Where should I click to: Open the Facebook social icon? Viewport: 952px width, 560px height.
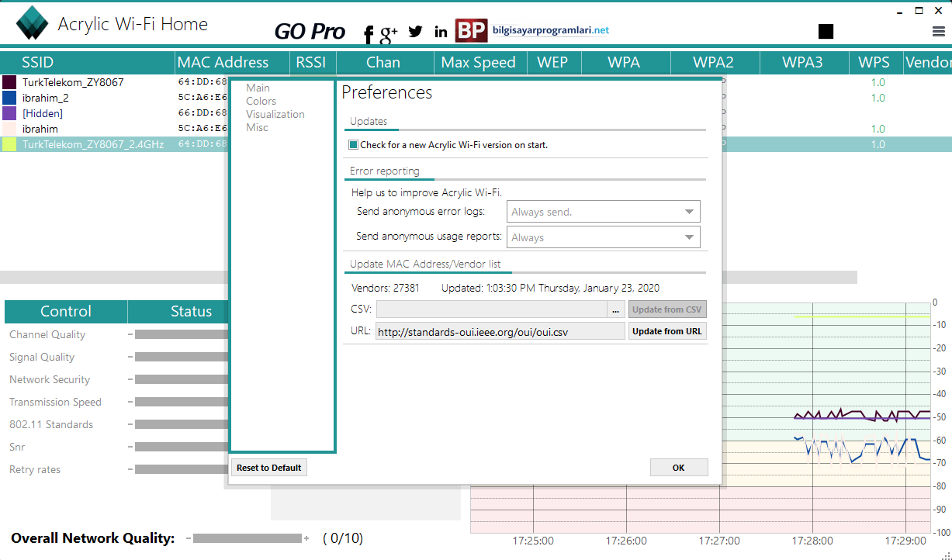[369, 34]
